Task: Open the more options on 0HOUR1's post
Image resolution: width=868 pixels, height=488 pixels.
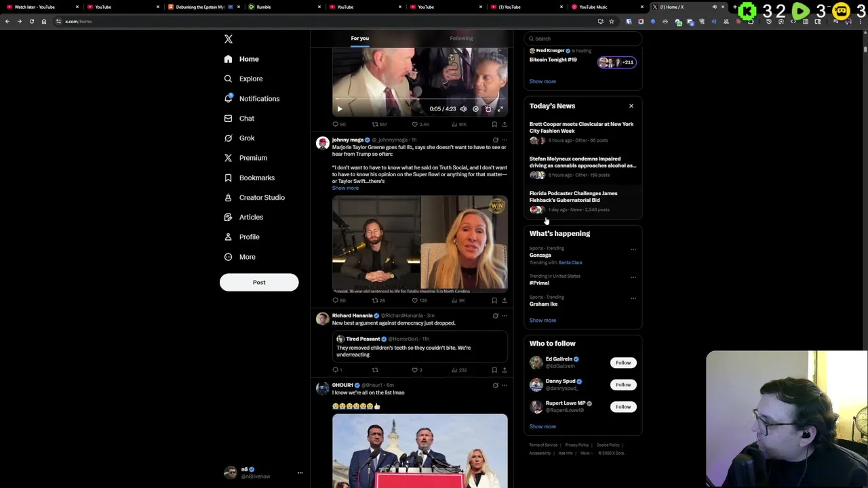Action: [x=504, y=385]
